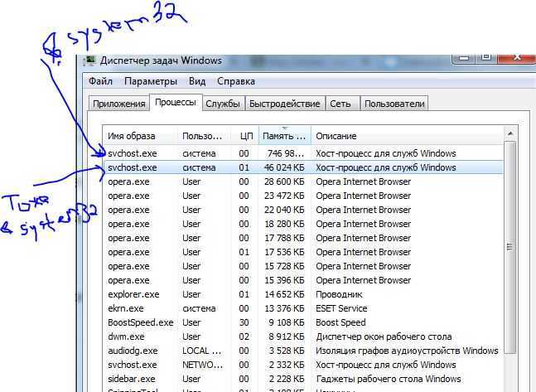Click the NETWO... user cell
This screenshot has width=536, height=392.
pyautogui.click(x=202, y=365)
